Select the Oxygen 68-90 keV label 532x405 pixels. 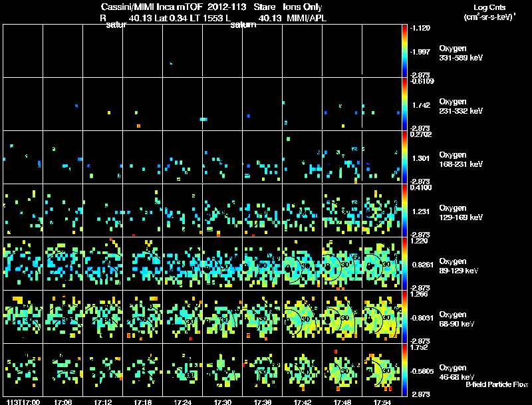coord(457,319)
